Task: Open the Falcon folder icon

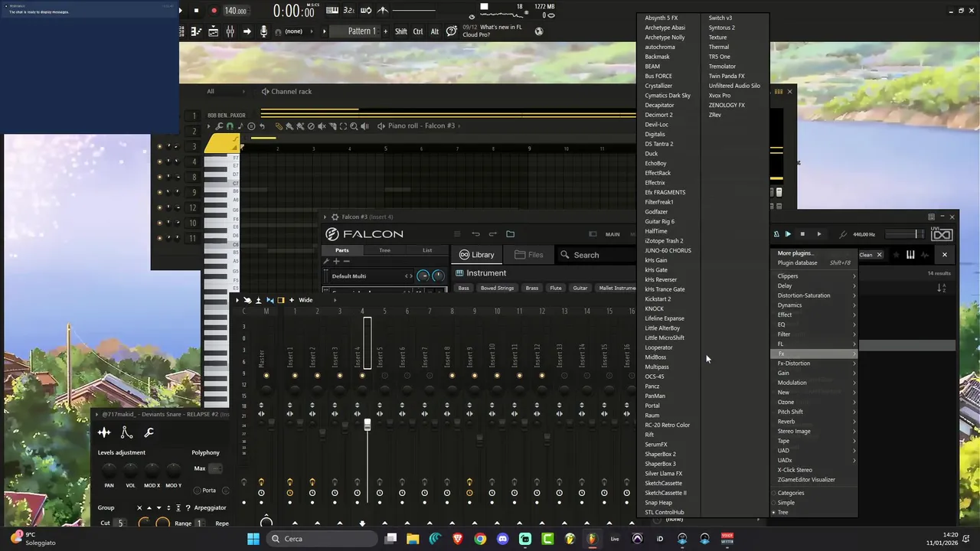Action: (x=510, y=234)
